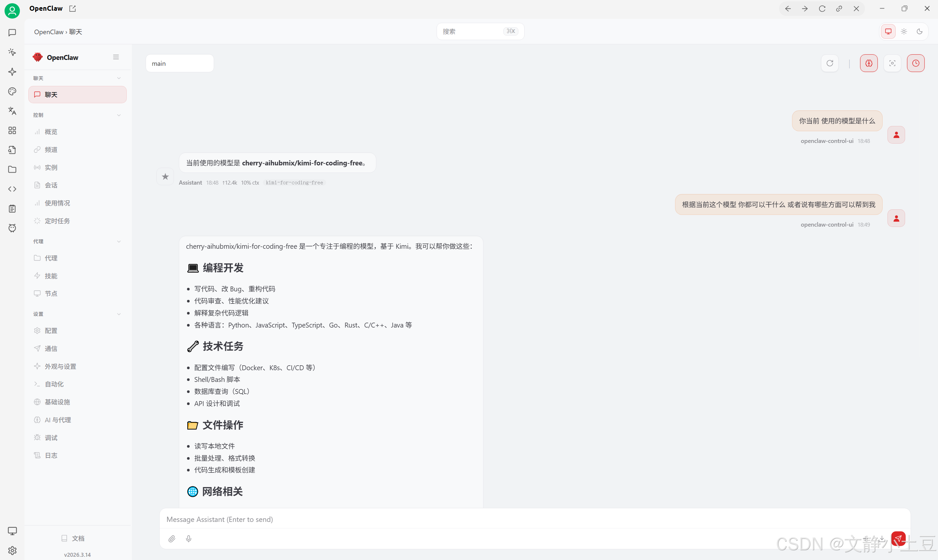Toggle the brain thinking mode button
Viewport: 938px width, 560px height.
(x=869, y=63)
